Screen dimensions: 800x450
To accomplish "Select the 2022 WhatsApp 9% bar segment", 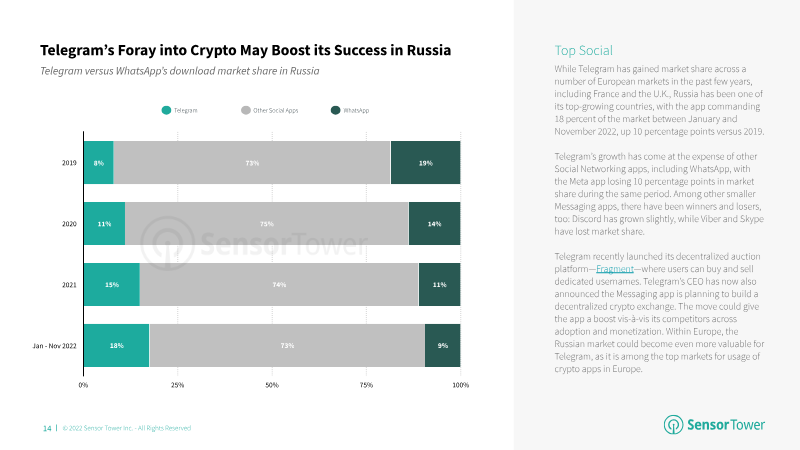I will 442,345.
